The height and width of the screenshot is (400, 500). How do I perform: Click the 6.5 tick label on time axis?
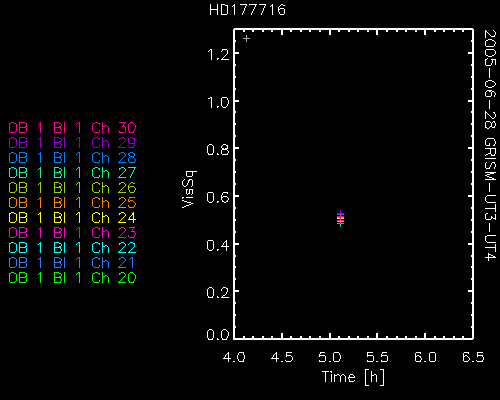tap(473, 357)
